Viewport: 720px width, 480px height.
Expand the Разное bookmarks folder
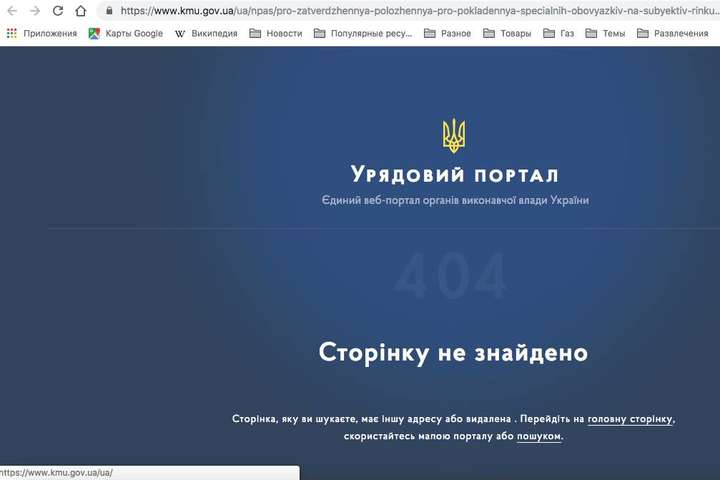click(447, 33)
